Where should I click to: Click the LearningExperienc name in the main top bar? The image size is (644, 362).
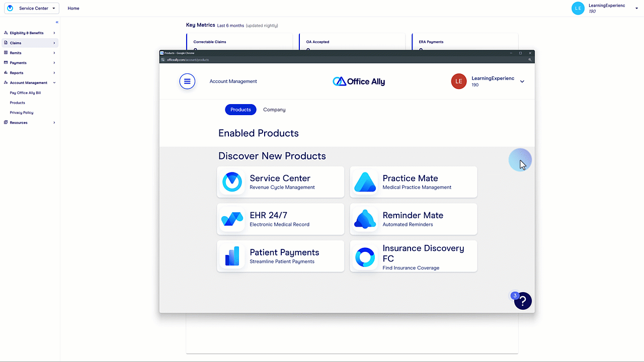coord(607,6)
